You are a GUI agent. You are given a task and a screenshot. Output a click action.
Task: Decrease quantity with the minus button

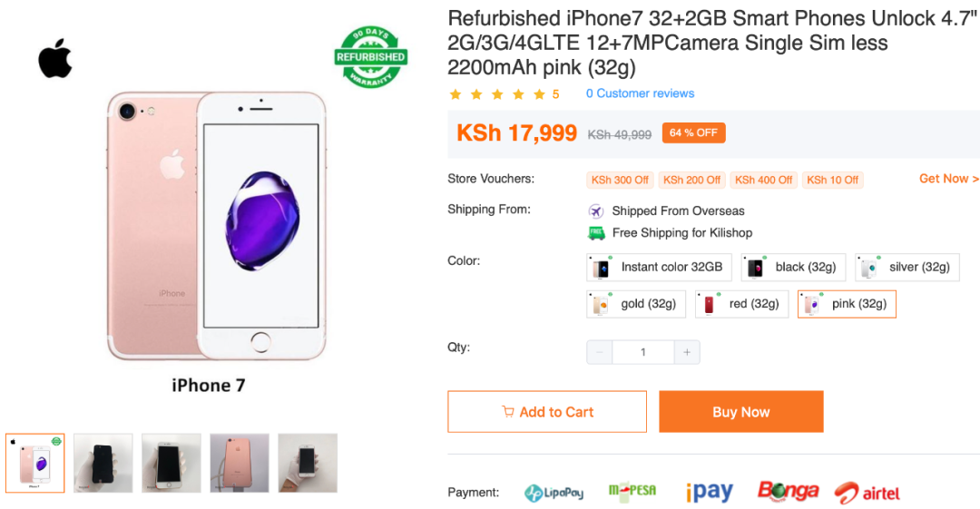point(600,352)
